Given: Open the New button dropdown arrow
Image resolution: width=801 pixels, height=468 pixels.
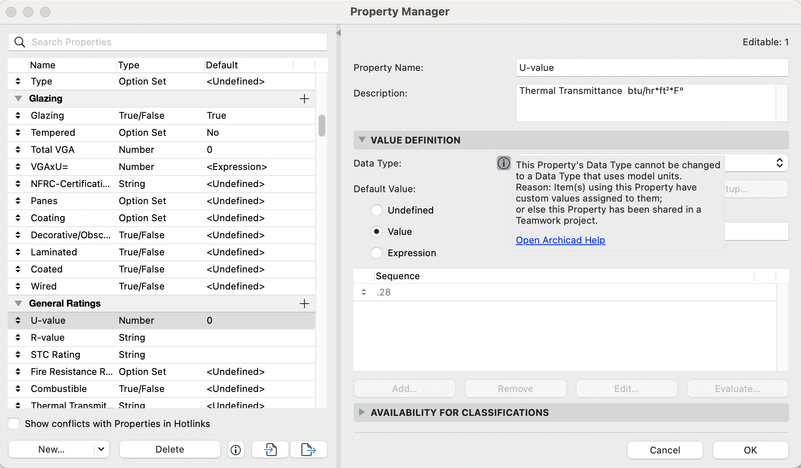Looking at the screenshot, I should point(100,450).
